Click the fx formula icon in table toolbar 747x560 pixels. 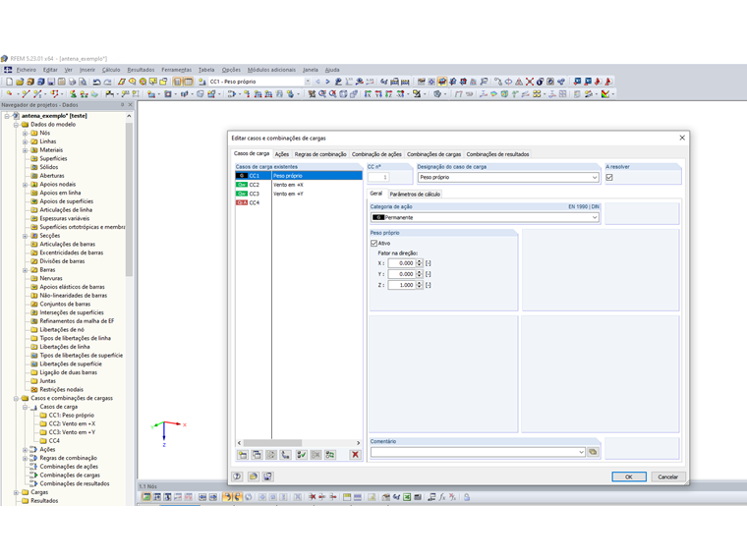coord(442,497)
